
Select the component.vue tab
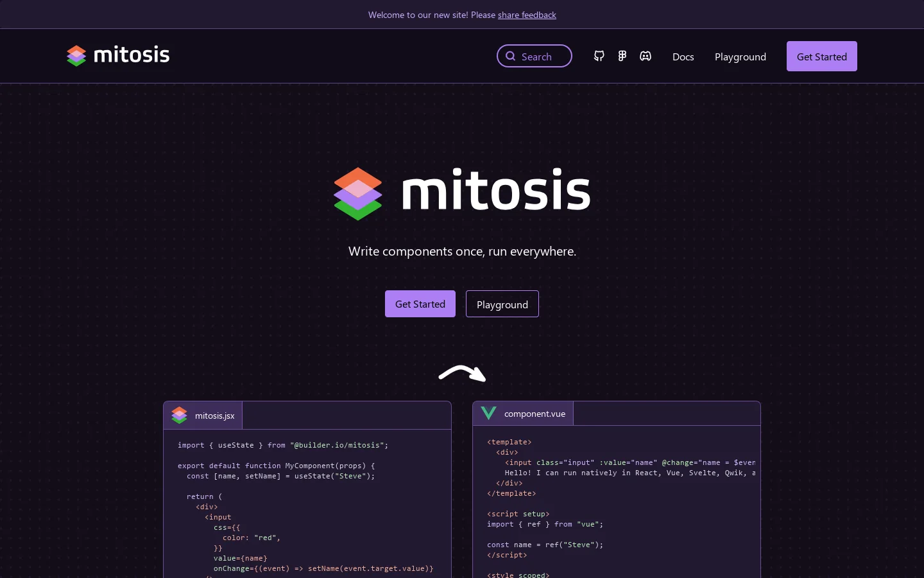tap(524, 414)
